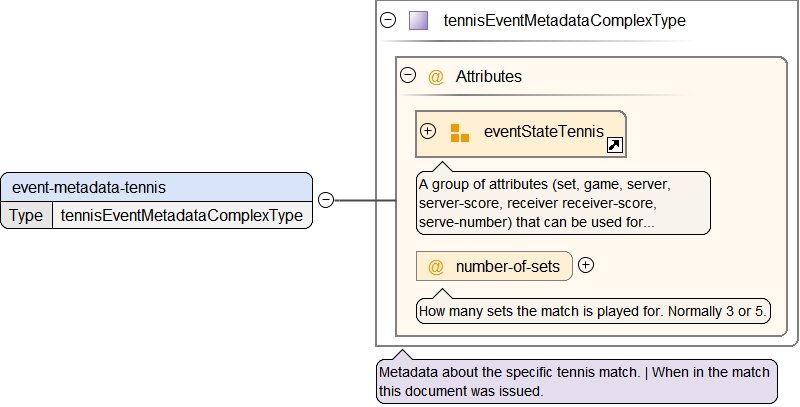Select the Attributes heading label

point(488,76)
